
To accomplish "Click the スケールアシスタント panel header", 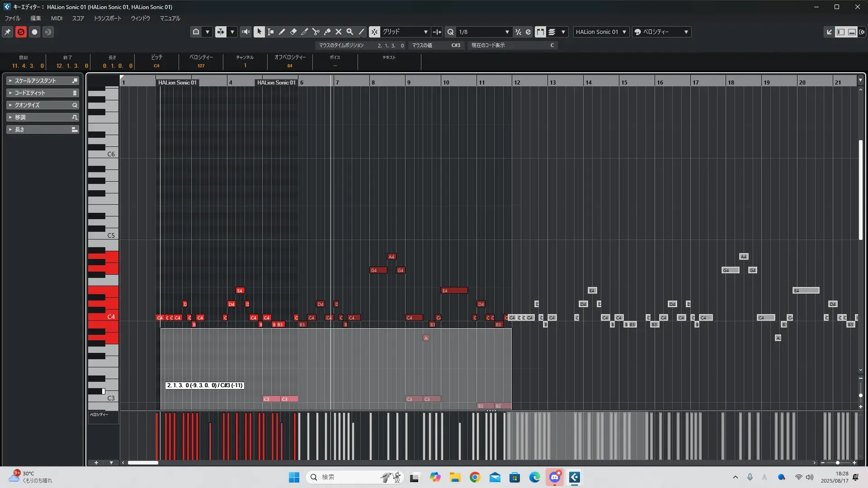I will pyautogui.click(x=42, y=80).
